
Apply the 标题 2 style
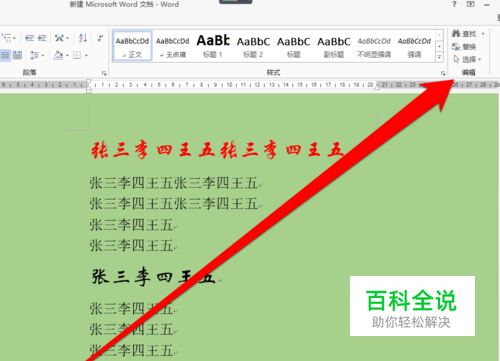pos(253,46)
